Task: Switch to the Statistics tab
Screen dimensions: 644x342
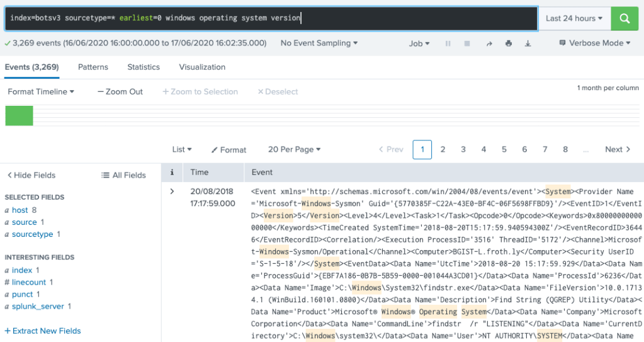Action: pyautogui.click(x=144, y=67)
